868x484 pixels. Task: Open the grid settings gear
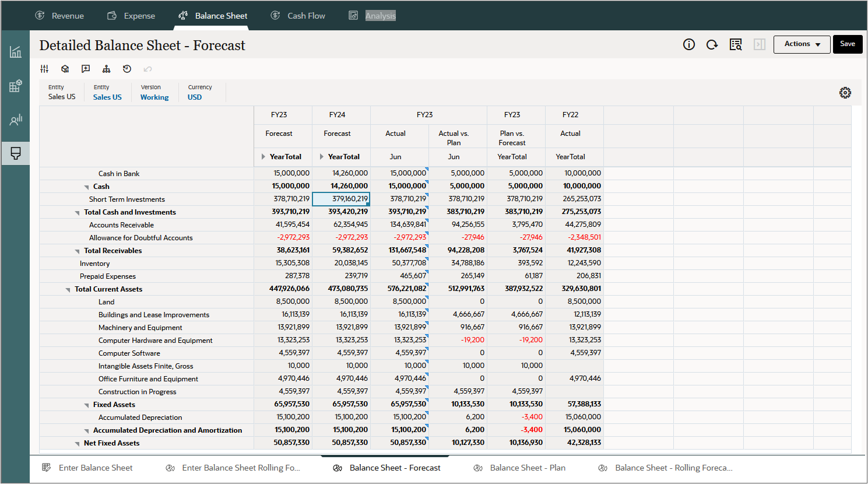click(845, 93)
